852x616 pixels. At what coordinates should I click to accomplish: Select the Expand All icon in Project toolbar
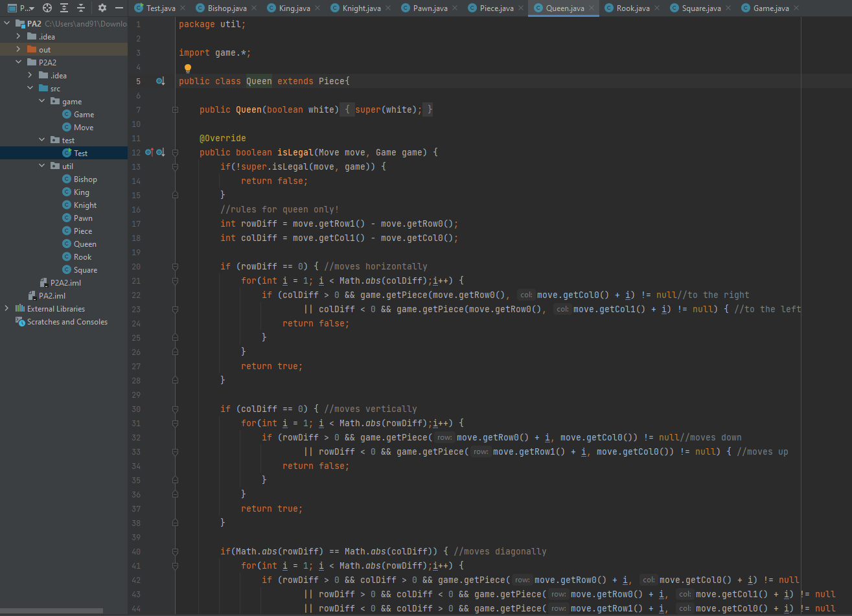tap(65, 6)
